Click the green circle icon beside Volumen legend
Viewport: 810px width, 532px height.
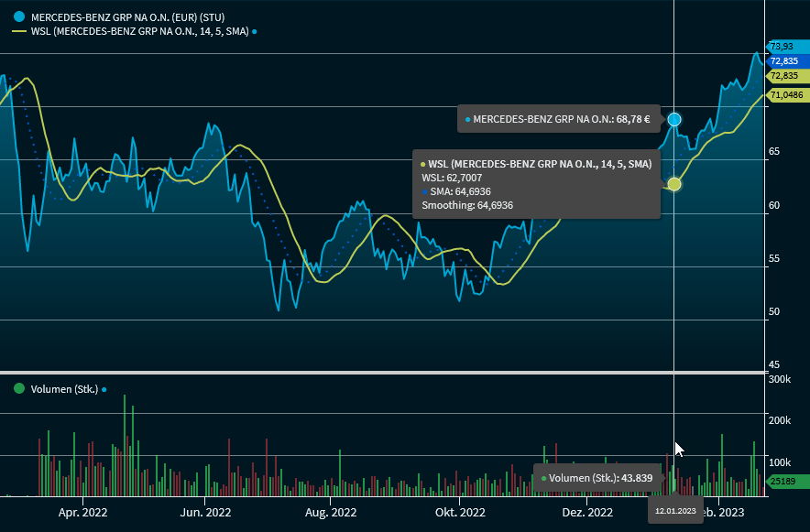point(19,388)
